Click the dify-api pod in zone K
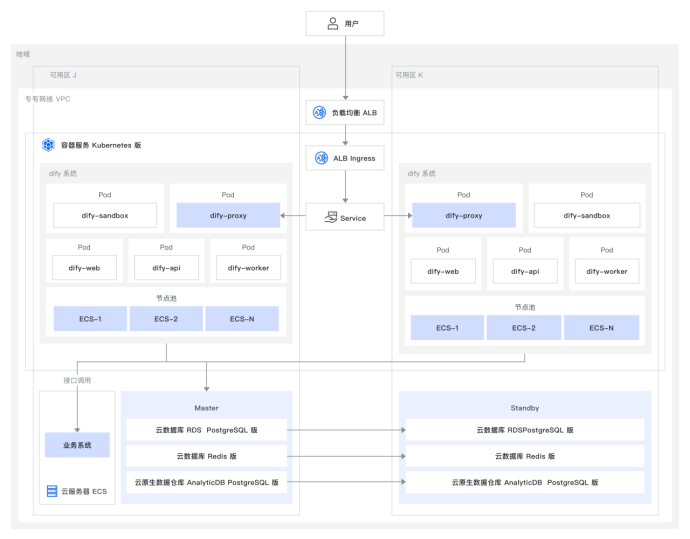Screen dimensions: 690x539 (526, 271)
